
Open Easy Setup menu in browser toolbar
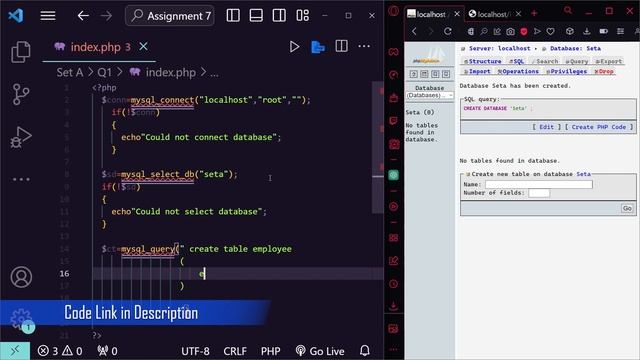click(x=620, y=31)
